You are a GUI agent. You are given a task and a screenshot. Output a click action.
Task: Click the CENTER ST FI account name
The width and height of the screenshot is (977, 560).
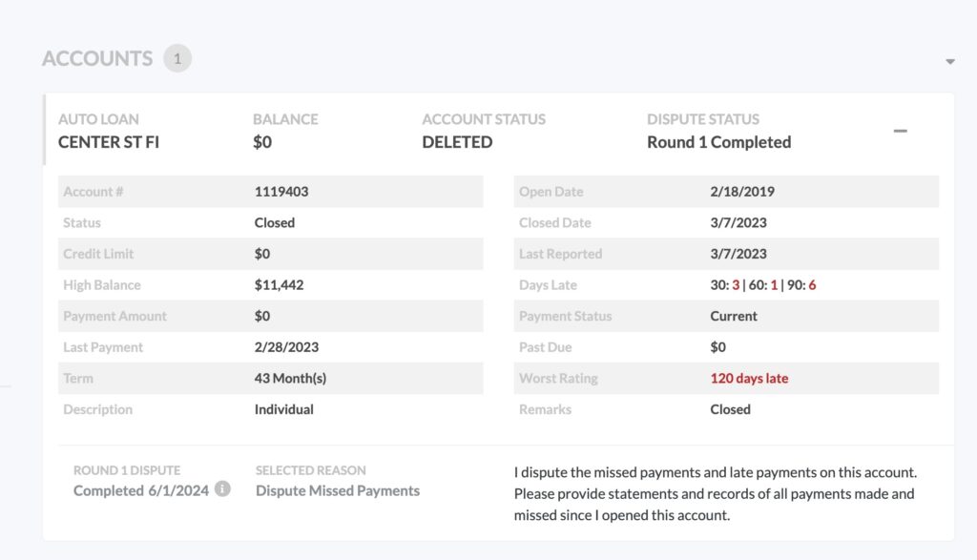coord(109,142)
